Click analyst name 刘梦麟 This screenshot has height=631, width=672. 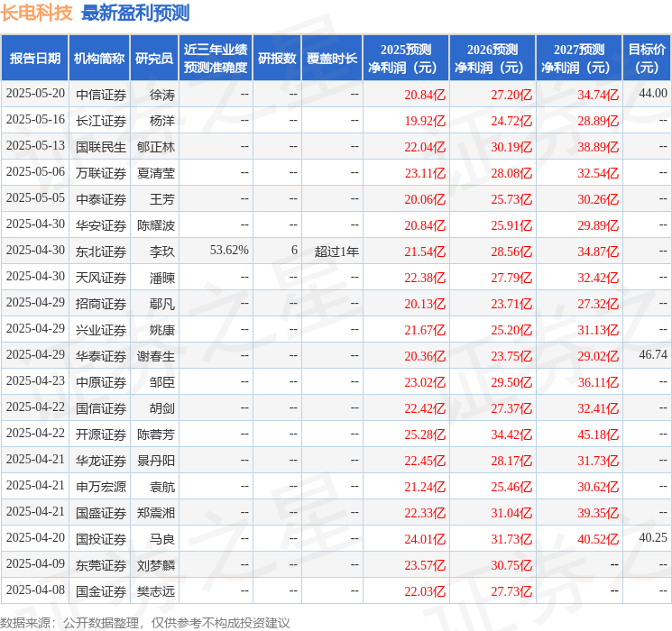click(156, 565)
